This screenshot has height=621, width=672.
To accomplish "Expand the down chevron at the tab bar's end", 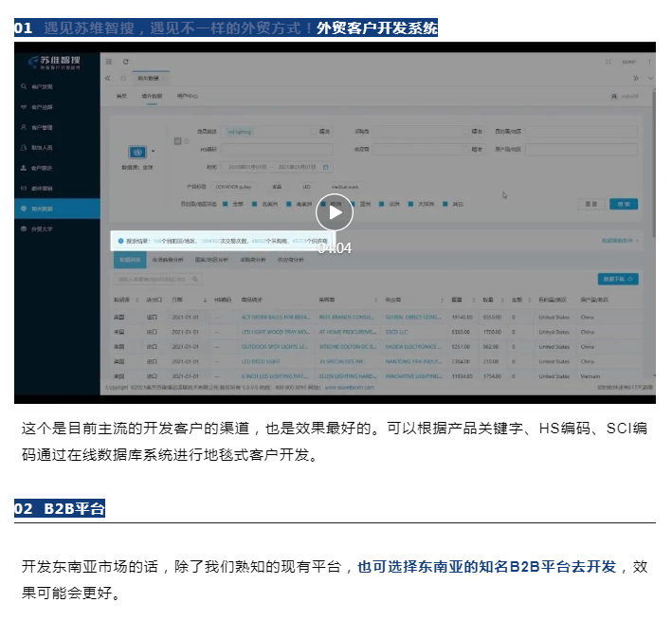I will pos(650,78).
